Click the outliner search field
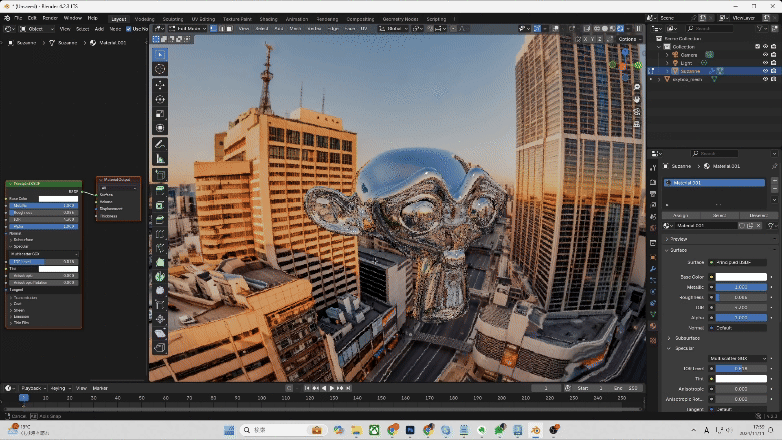The image size is (782, 440). pyautogui.click(x=709, y=28)
